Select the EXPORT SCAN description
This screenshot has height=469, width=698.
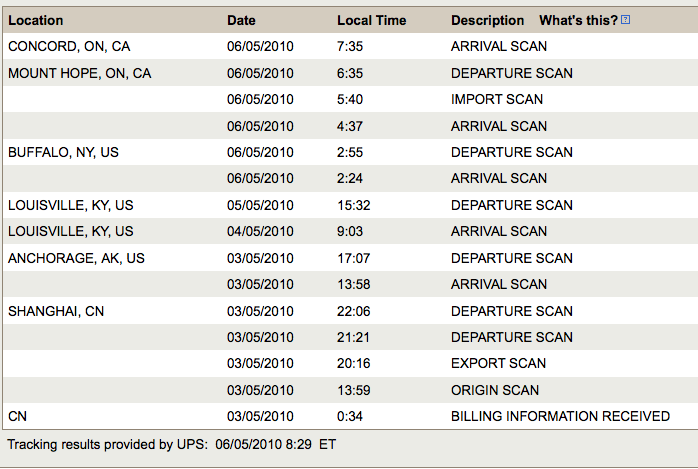[x=499, y=363]
